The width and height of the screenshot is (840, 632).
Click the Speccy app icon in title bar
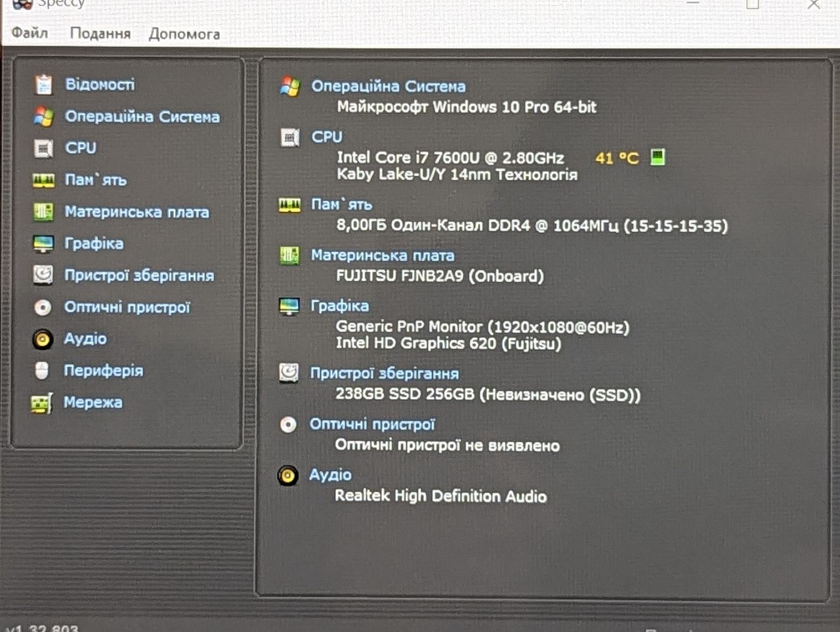23,5
